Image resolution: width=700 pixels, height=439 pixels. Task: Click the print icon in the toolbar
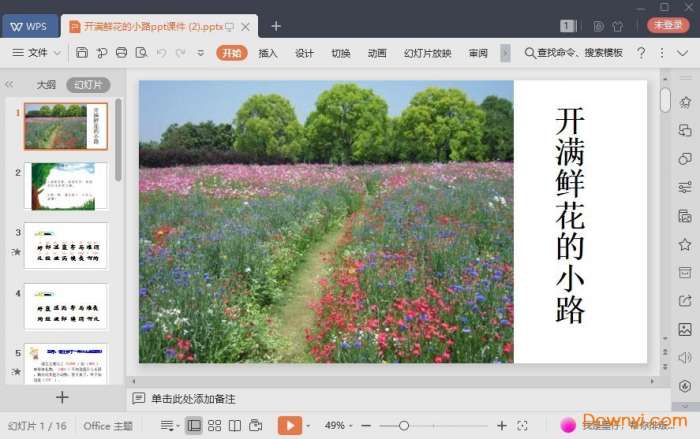pyautogui.click(x=122, y=53)
